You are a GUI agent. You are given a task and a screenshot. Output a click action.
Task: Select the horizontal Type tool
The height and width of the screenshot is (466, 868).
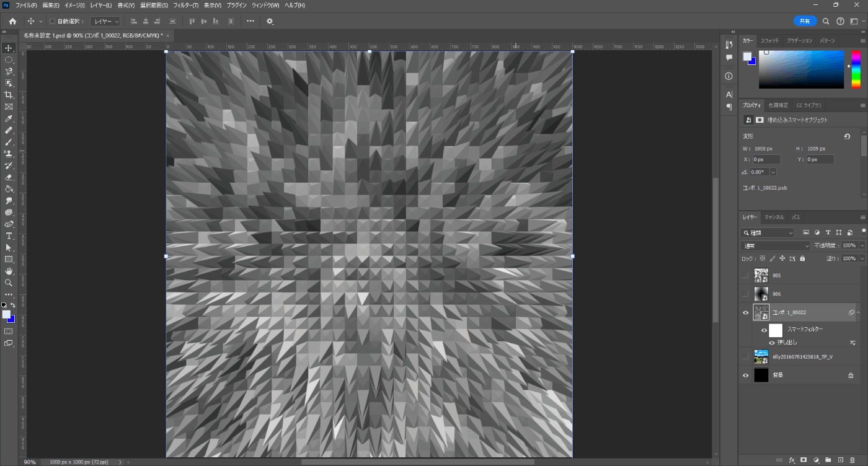[9, 236]
